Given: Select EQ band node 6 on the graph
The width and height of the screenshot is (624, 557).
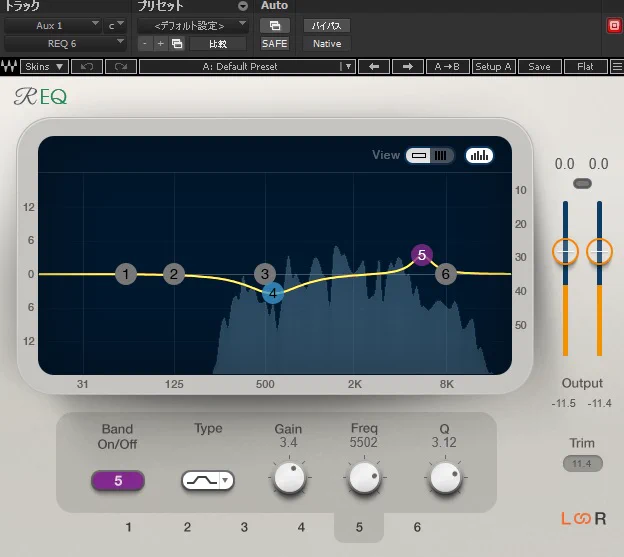Looking at the screenshot, I should click(446, 274).
